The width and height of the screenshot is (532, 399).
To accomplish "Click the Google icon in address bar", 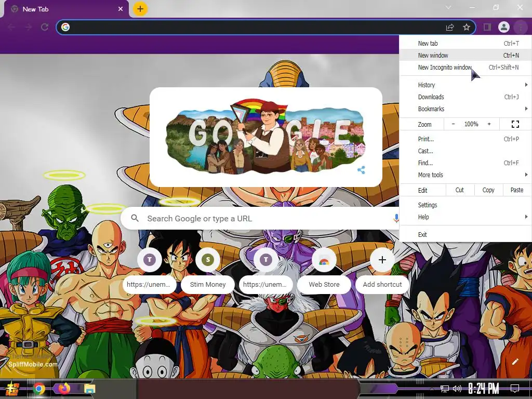I will click(65, 27).
